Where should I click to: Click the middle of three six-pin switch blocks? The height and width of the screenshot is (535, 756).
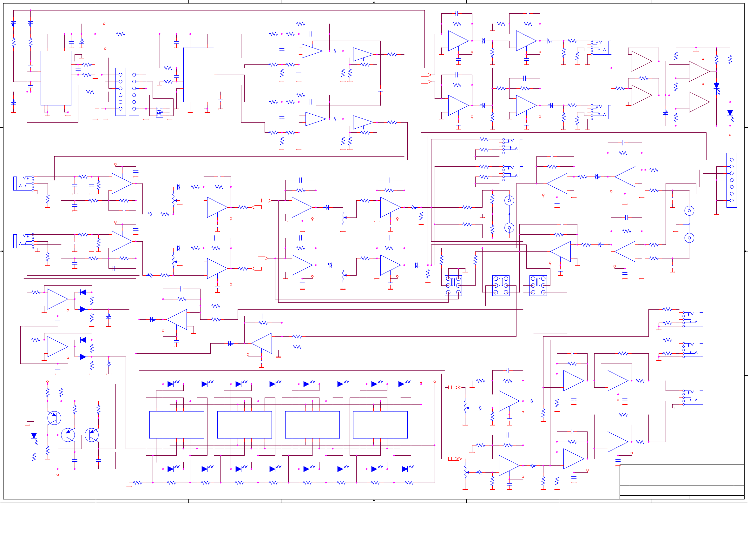[x=501, y=285]
